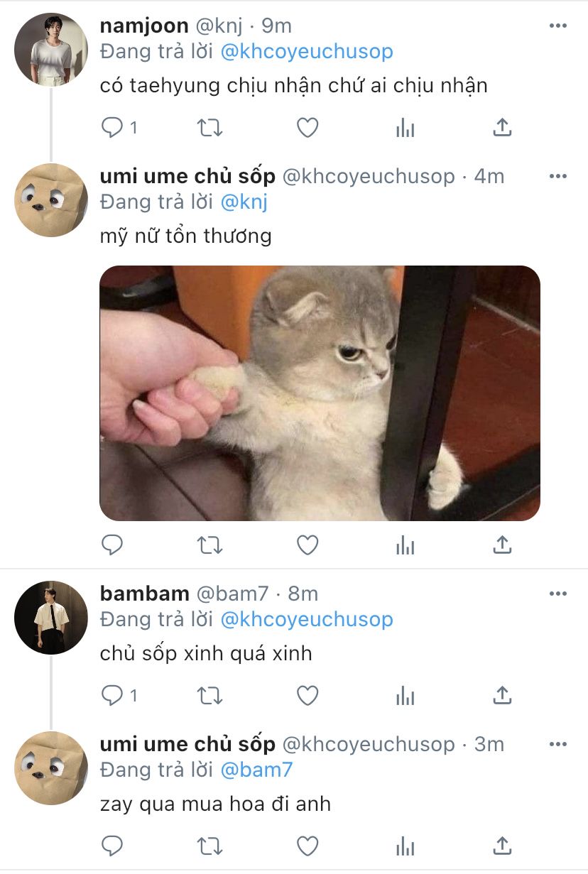The height and width of the screenshot is (874, 588).
Task: Open the @knj mention link
Action: (x=244, y=202)
